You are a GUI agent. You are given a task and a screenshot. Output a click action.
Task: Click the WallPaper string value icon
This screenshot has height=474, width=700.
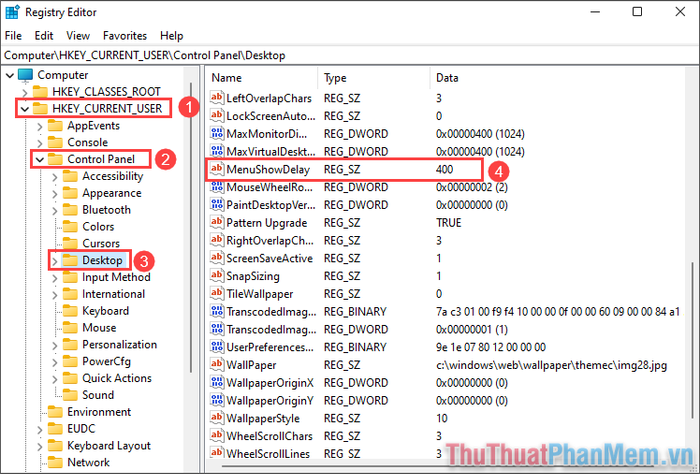[217, 365]
